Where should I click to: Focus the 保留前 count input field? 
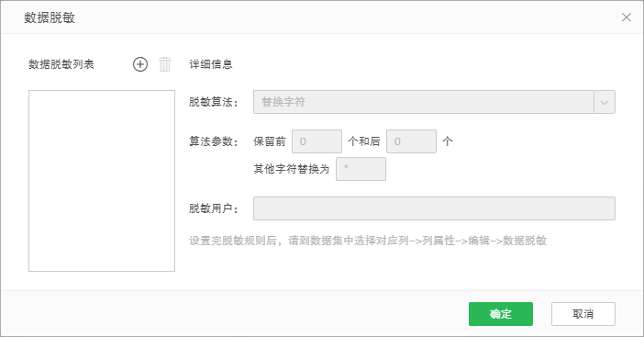[316, 141]
